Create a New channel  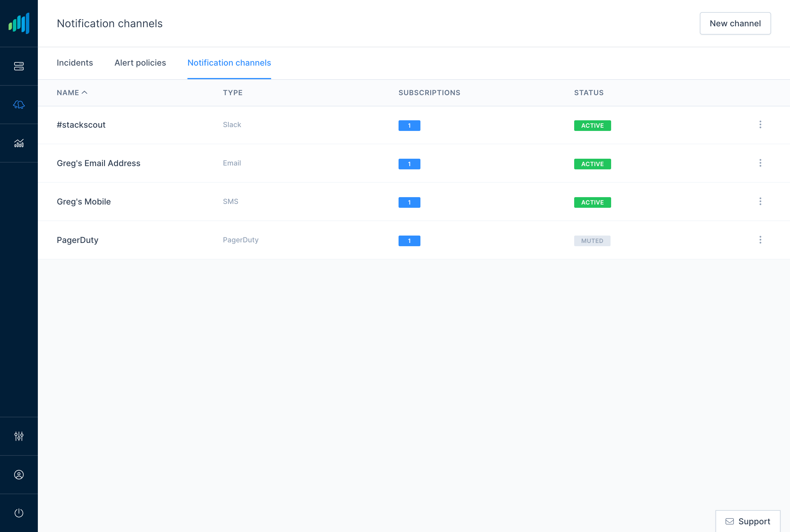tap(735, 23)
